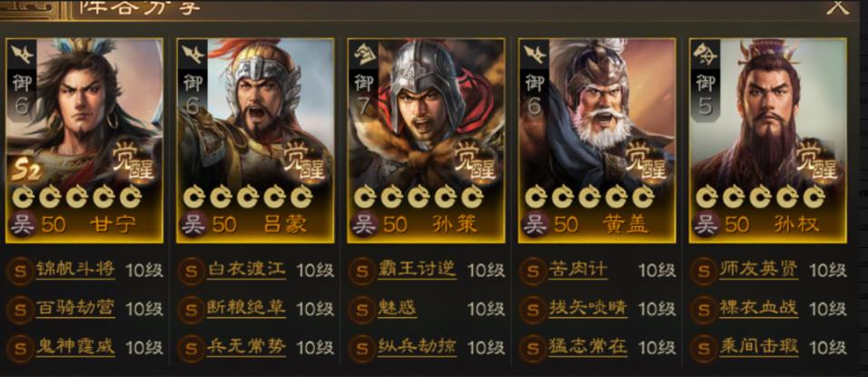The image size is (868, 377).
Task: Select the 师友英贤 skill
Action: [x=758, y=270]
